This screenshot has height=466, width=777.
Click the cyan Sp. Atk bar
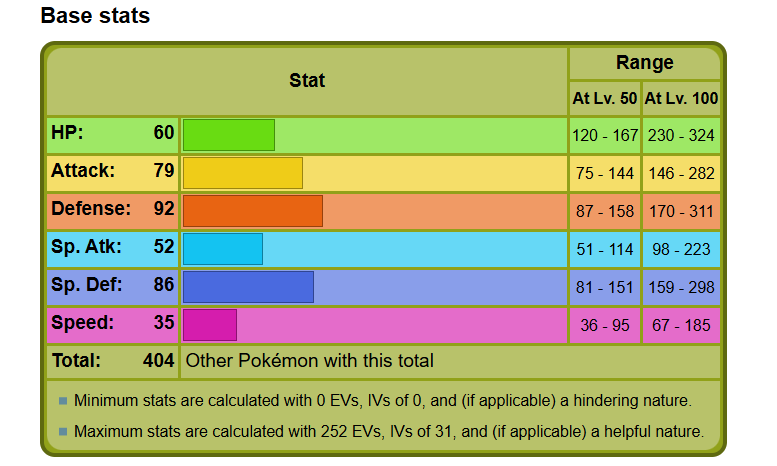[222, 249]
